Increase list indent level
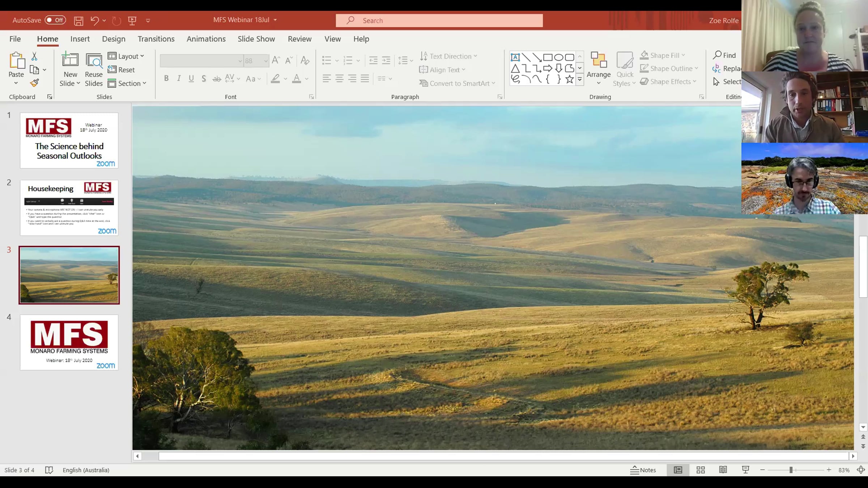868x488 pixels. 386,60
